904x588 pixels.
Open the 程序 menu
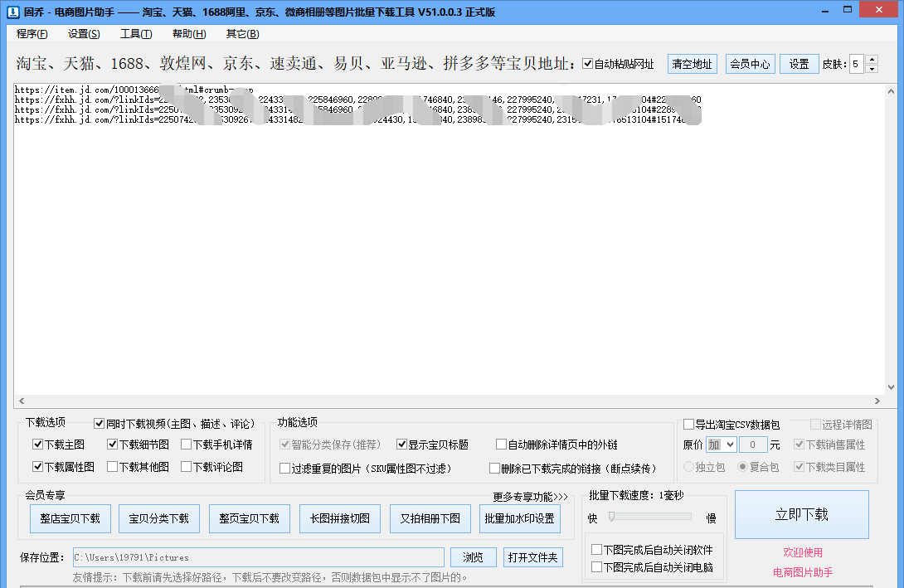(32, 34)
